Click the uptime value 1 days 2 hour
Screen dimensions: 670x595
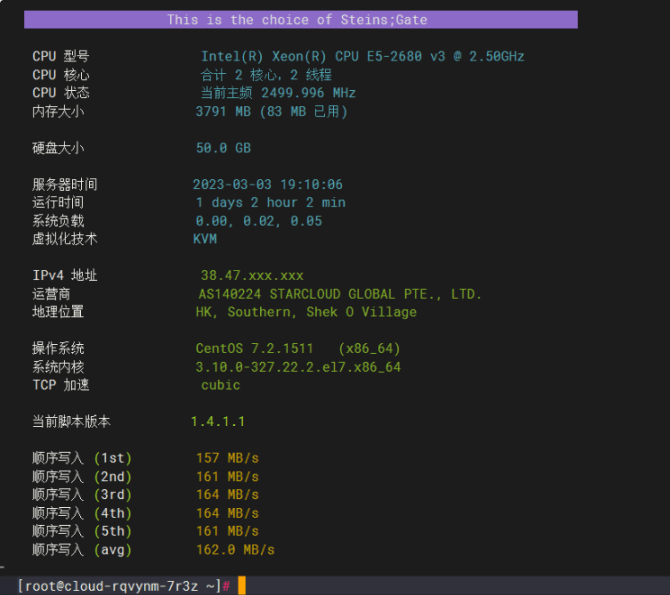click(270, 203)
